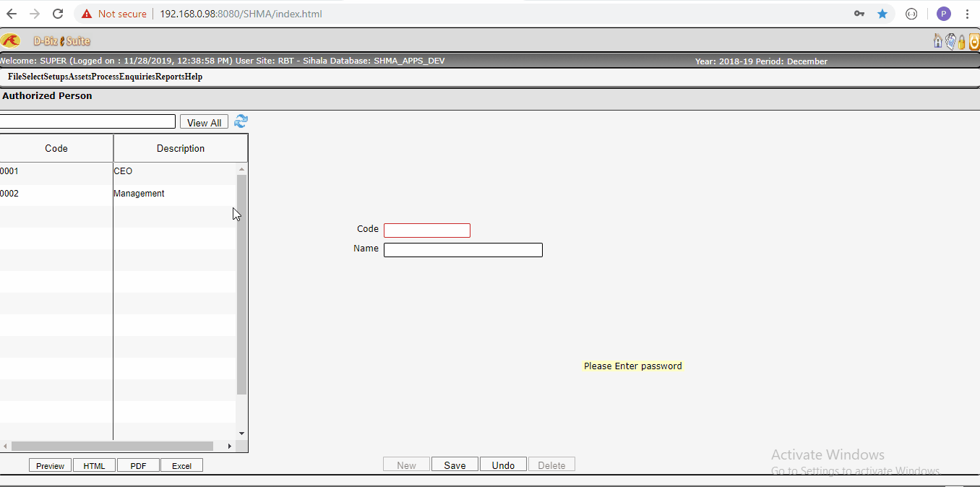Image resolution: width=980 pixels, height=487 pixels.
Task: Export the list using the Excel button
Action: 181,465
